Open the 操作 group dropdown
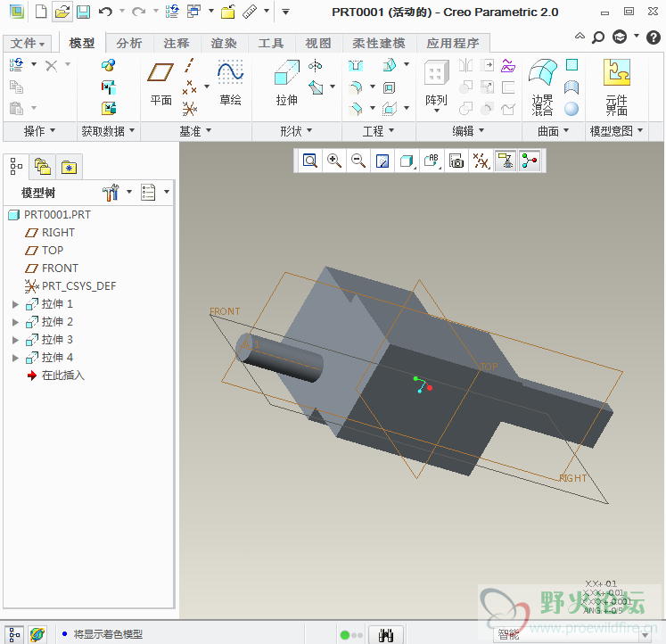Viewport: 666px width, 644px height. click(39, 131)
